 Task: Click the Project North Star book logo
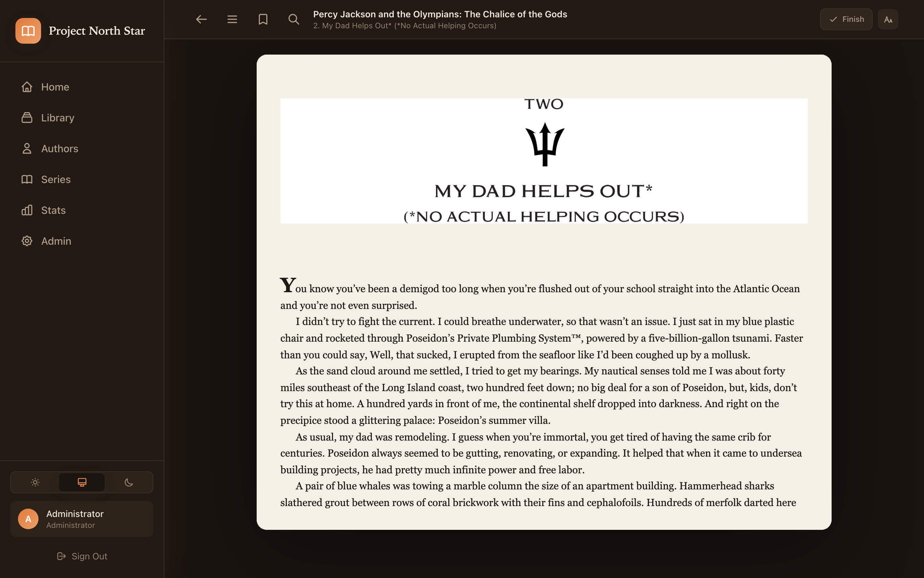tap(28, 31)
